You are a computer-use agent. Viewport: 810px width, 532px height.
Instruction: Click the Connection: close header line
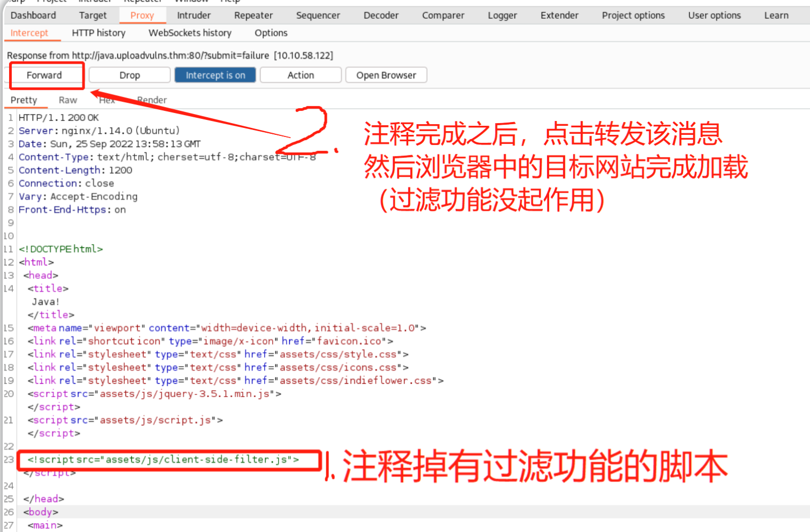pyautogui.click(x=66, y=183)
